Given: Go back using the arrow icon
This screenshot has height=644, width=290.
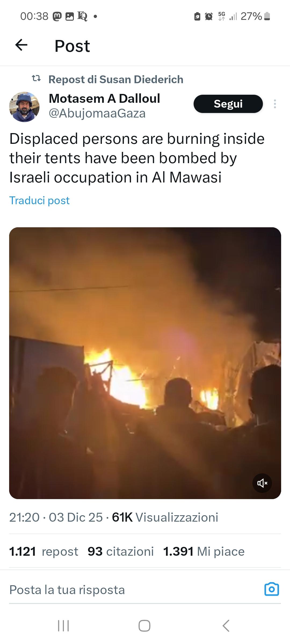Looking at the screenshot, I should pyautogui.click(x=21, y=45).
